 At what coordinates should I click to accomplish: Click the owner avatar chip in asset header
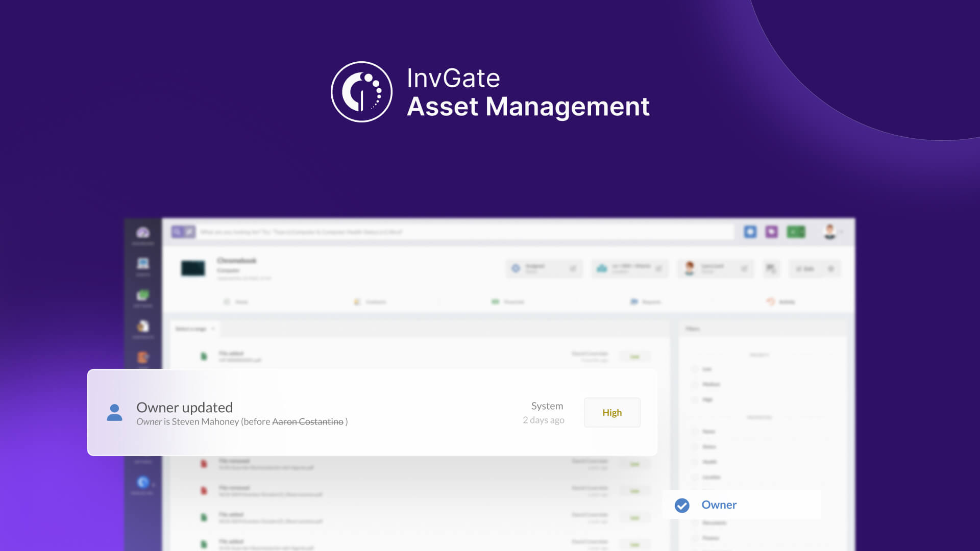[x=715, y=268]
